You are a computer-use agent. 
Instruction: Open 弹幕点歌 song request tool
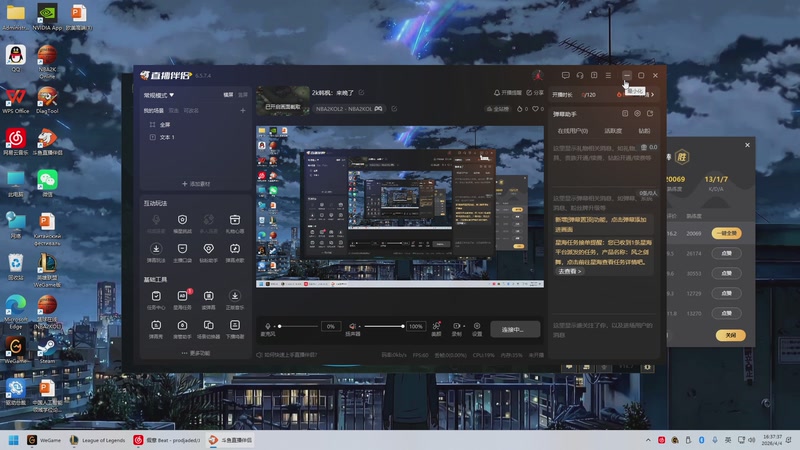point(235,253)
